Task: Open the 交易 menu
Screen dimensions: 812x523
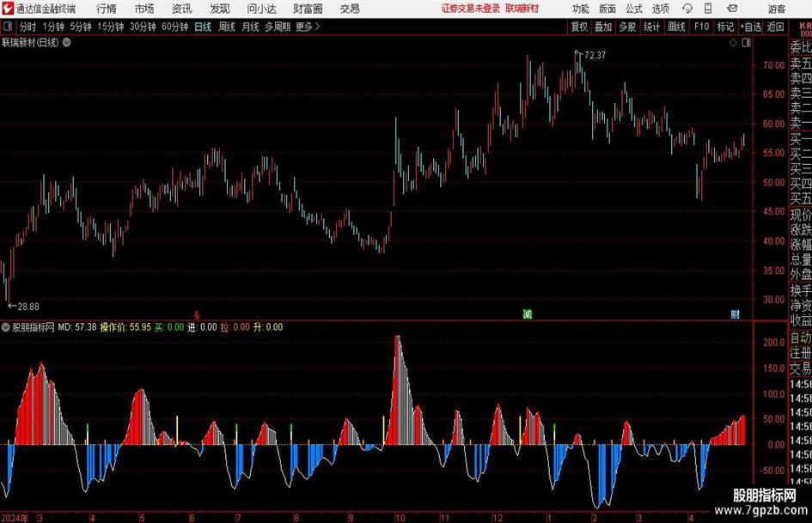Action: point(350,9)
